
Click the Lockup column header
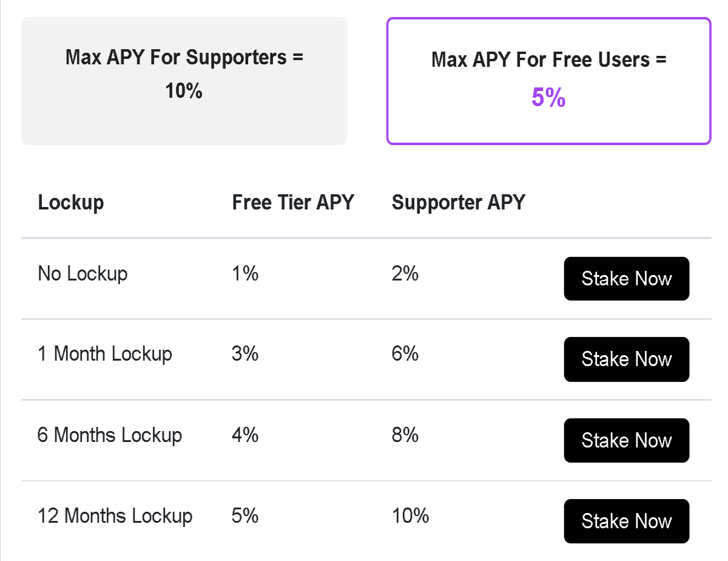(70, 202)
